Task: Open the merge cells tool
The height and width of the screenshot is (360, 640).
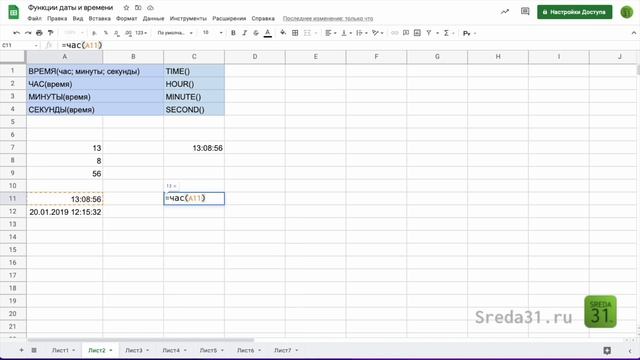Action: (310, 33)
